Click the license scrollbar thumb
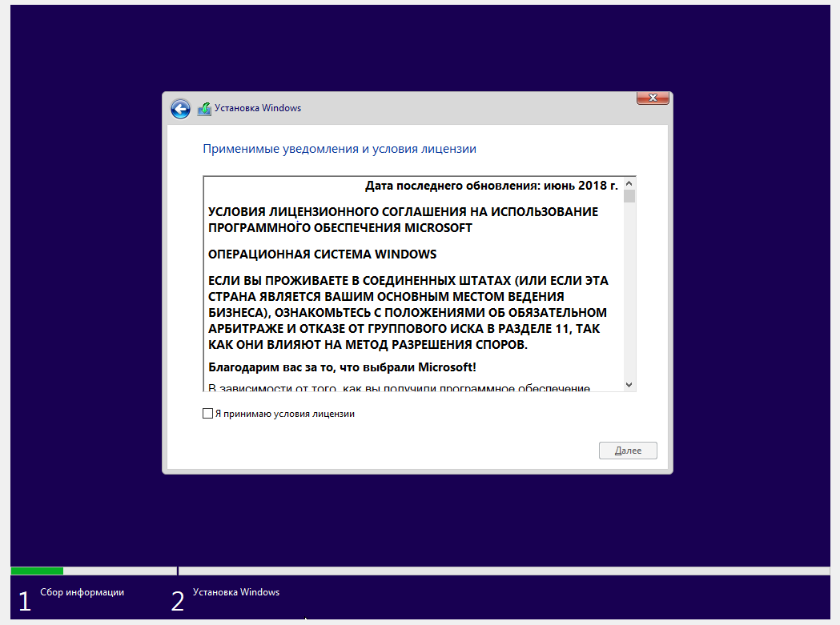 click(629, 196)
